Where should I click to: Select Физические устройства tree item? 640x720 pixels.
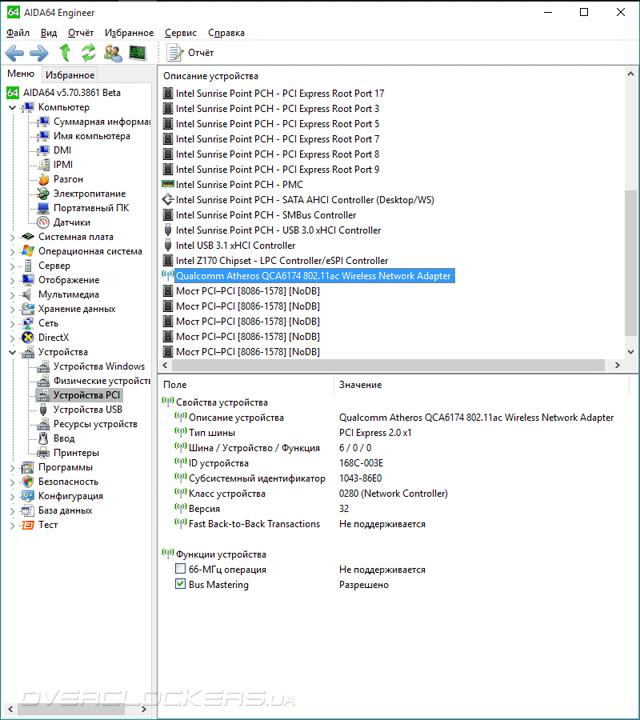[102, 381]
